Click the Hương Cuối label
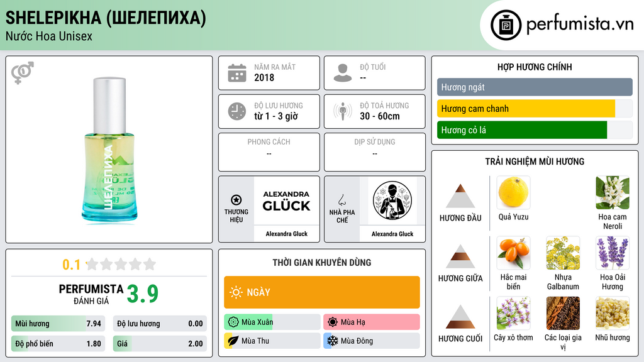 [460, 339]
